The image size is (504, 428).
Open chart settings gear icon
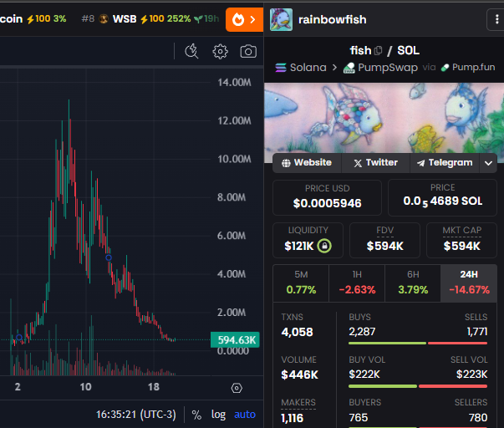point(220,52)
